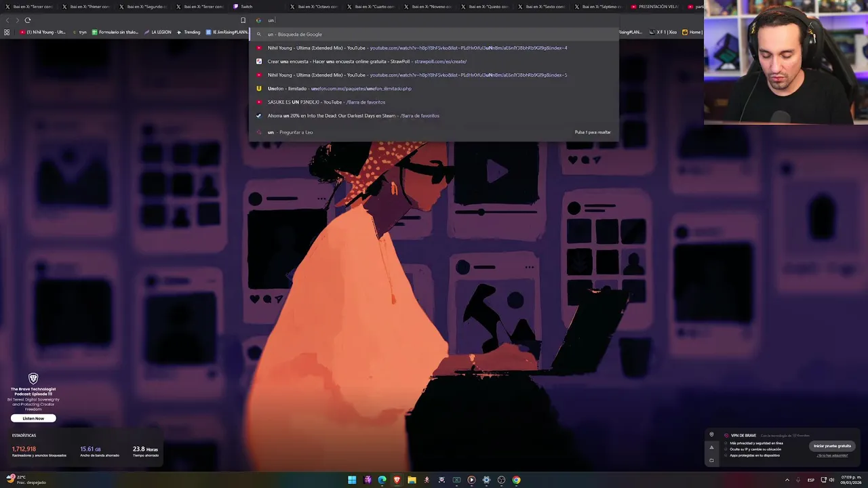868x488 pixels.
Task: Open the apps grid icon in the bookmarks bar
Action: pos(7,32)
